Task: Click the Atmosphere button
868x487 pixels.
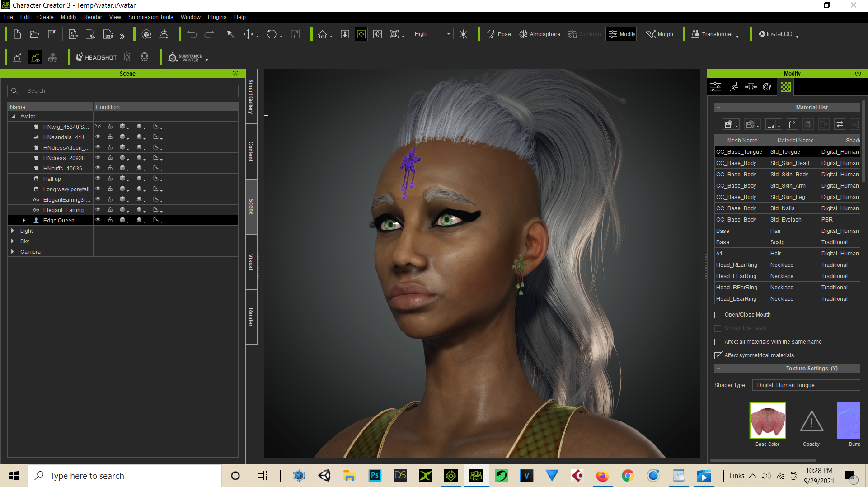Action: point(540,34)
